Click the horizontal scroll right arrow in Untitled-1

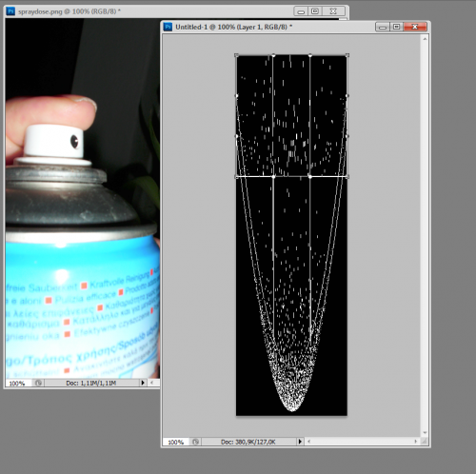415,442
